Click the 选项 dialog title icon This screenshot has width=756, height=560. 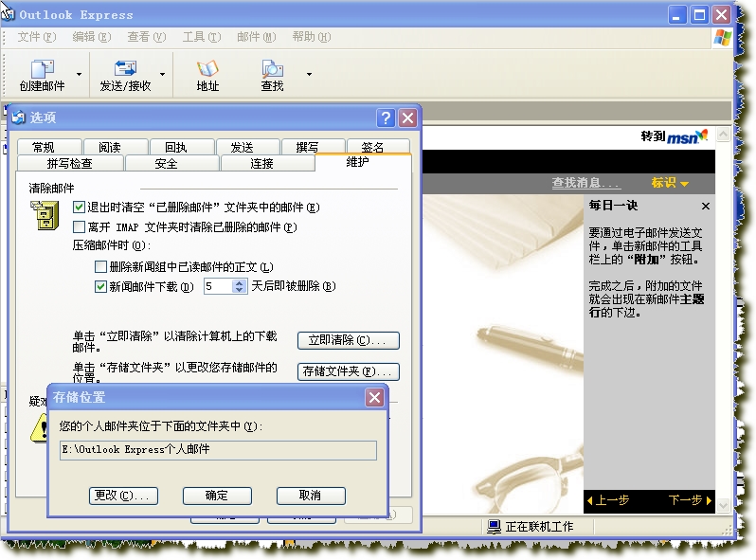18,117
